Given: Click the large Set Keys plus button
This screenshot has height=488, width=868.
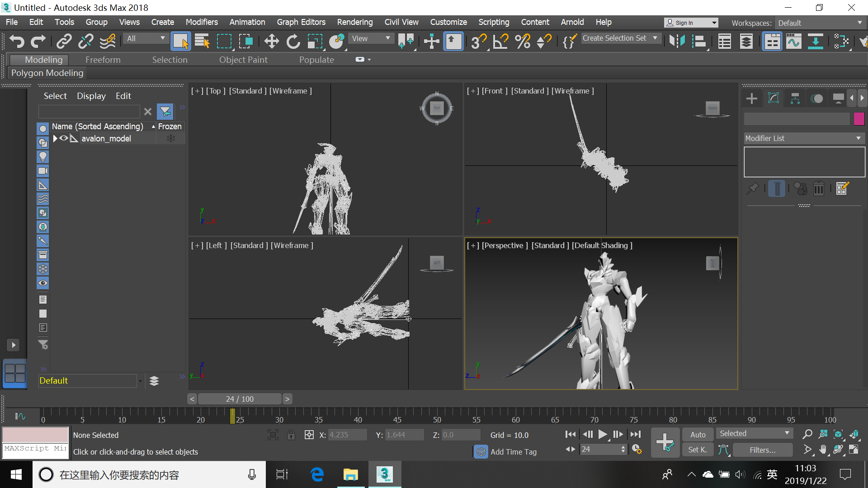Looking at the screenshot, I should point(665,442).
